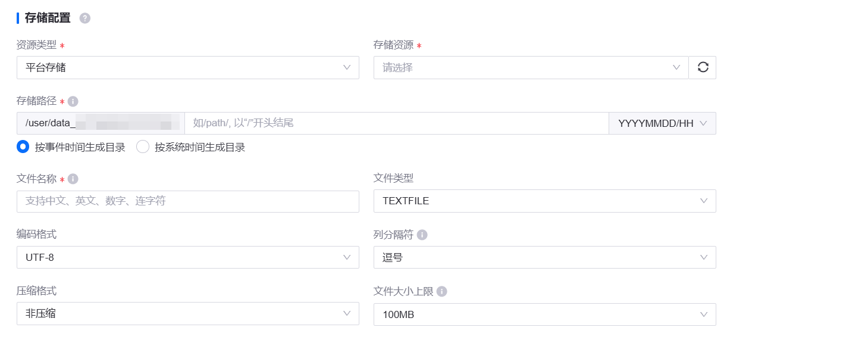Viewport: 868px width, 349px height.
Task: Open the 资源类型 dropdown showing 平台存储
Action: (x=187, y=67)
